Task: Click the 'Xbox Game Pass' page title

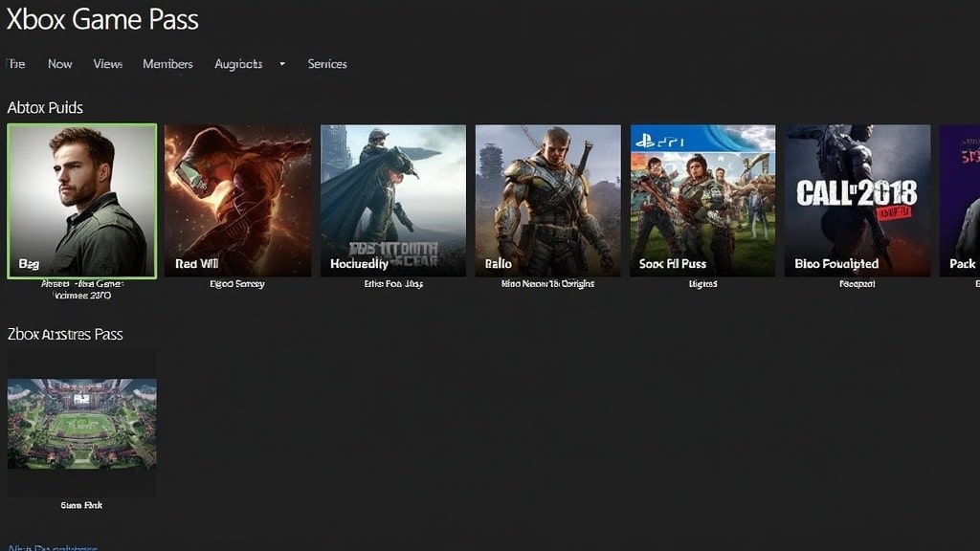Action: pos(102,19)
